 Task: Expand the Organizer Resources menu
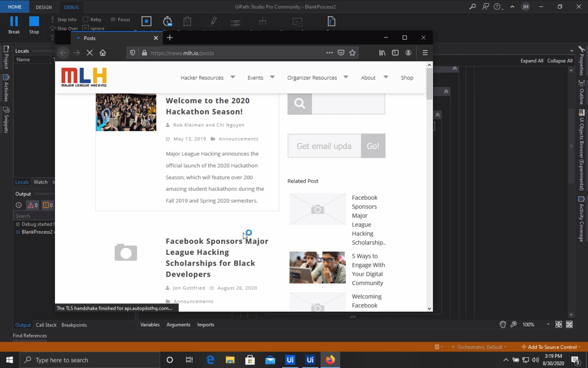click(317, 78)
